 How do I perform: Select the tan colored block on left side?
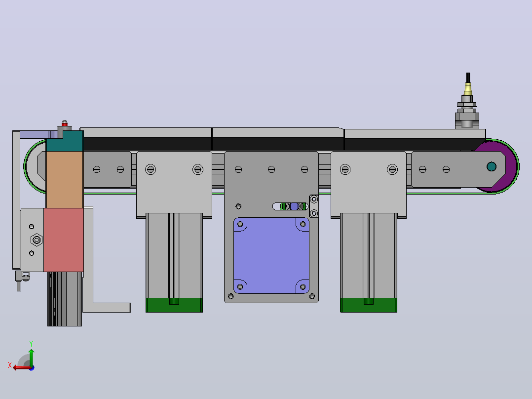[65, 180]
